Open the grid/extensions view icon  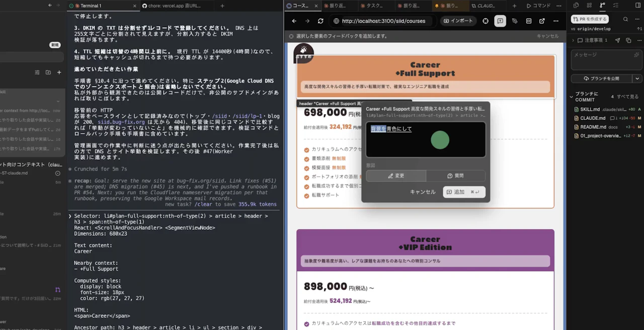589,5
